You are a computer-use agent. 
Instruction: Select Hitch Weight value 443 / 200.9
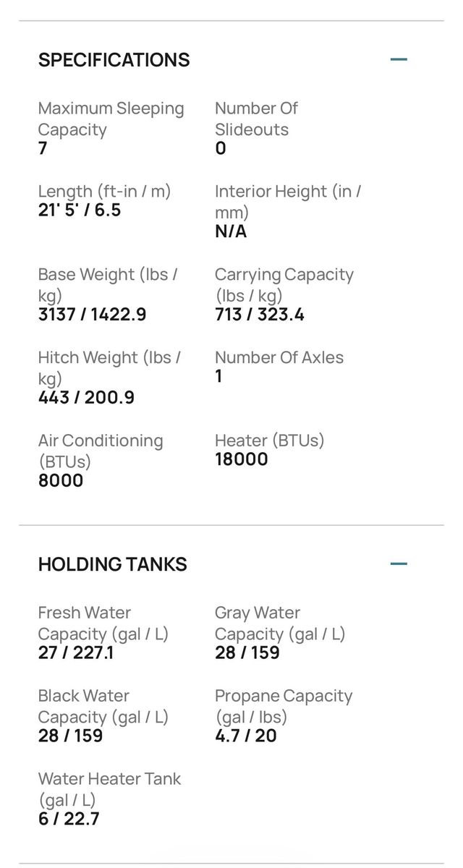86,398
